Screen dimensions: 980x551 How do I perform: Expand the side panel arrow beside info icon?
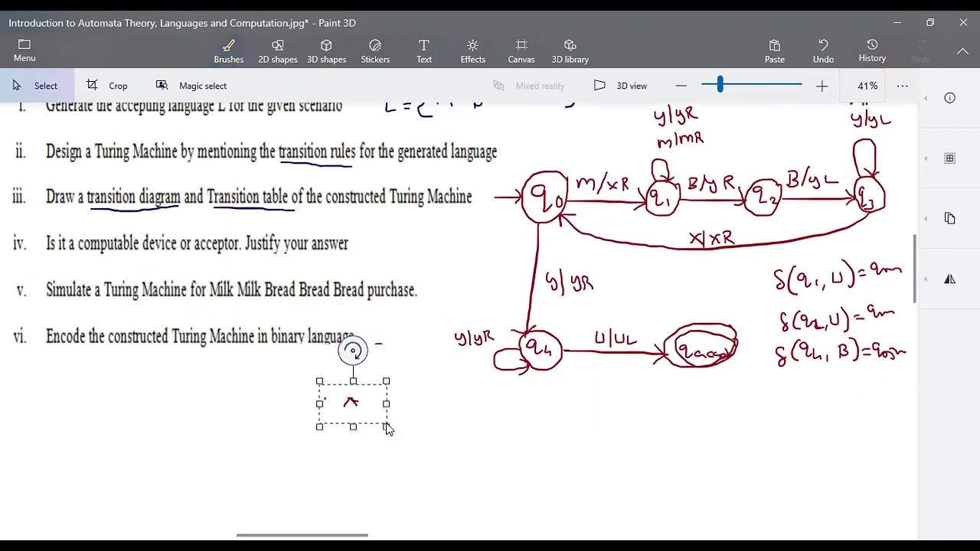pyautogui.click(x=926, y=98)
